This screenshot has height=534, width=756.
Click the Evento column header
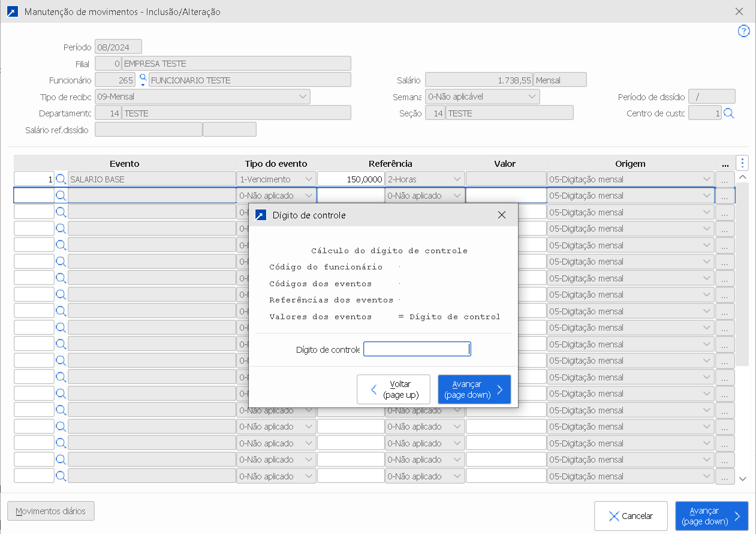tap(125, 163)
